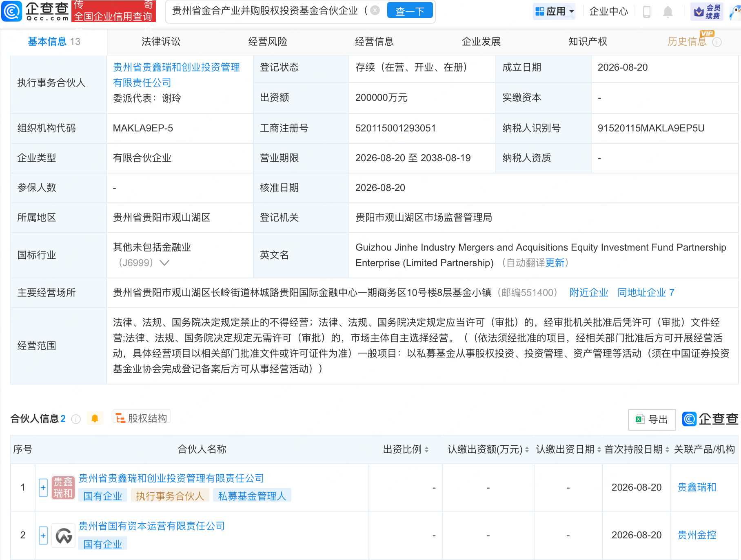Select taxpayer ID 91520115MAKLA9EP5U
The width and height of the screenshot is (741, 560).
coord(651,128)
